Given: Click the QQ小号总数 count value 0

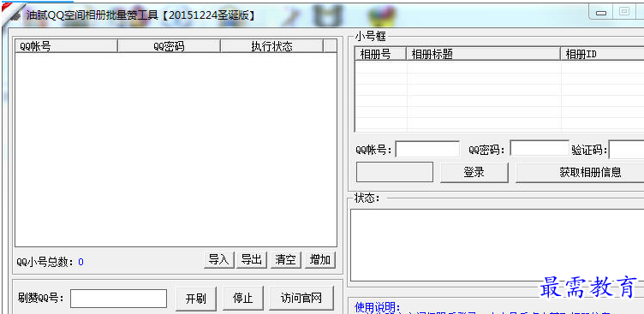Looking at the screenshot, I should [80, 262].
